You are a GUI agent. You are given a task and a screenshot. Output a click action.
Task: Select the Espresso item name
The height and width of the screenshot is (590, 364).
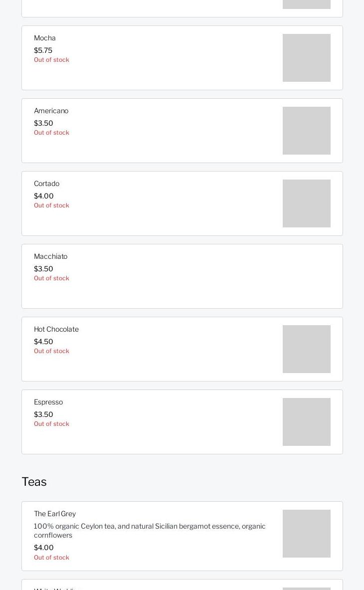click(48, 402)
